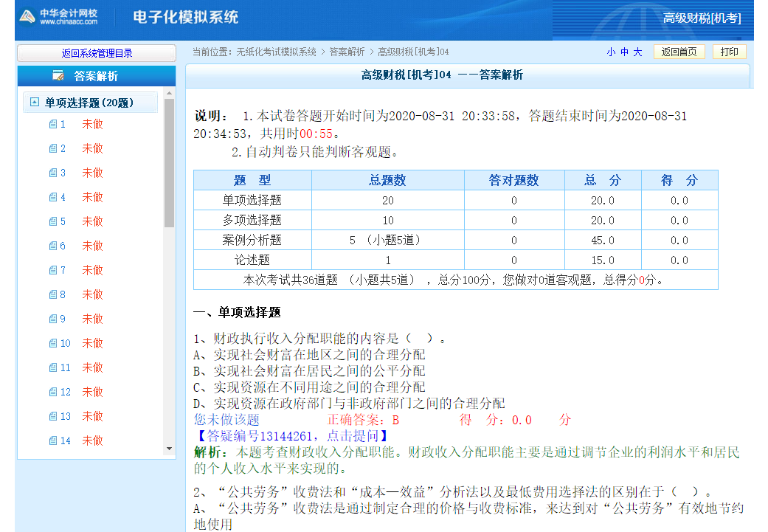Click sidebar scrollbar down arrow
This screenshot has height=532, width=768.
pyautogui.click(x=170, y=448)
